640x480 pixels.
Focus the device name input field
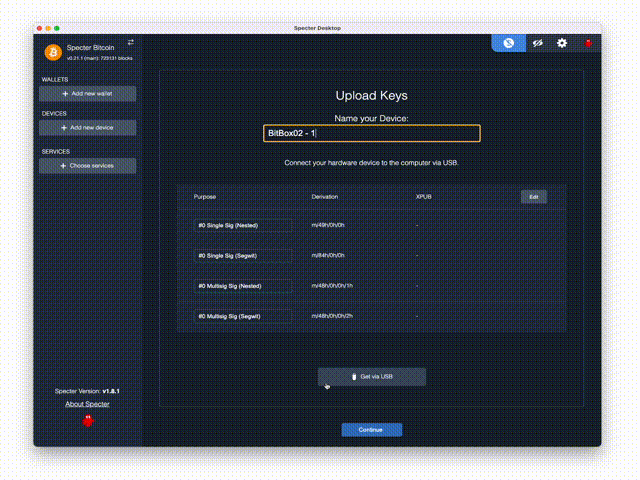[372, 133]
